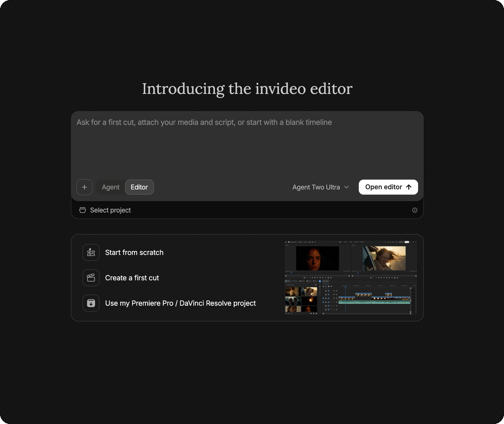The width and height of the screenshot is (504, 424).
Task: Click the plus attach media button
Action: coord(85,187)
